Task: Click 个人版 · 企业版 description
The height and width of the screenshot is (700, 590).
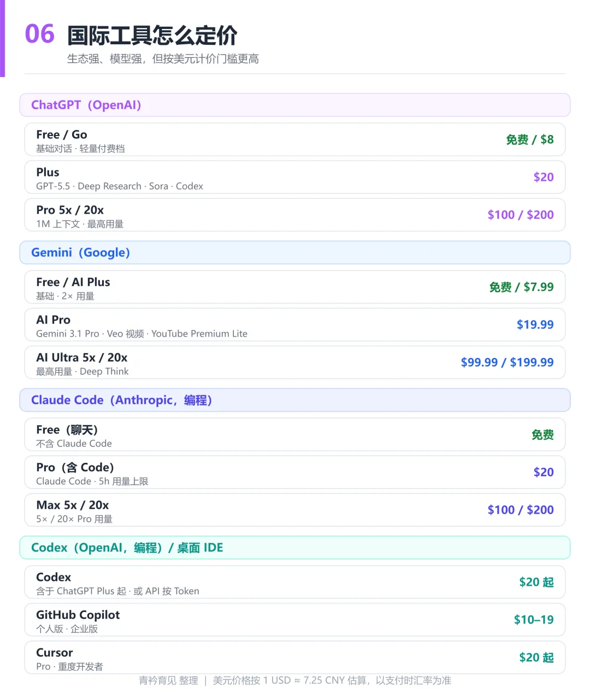Action: click(67, 629)
